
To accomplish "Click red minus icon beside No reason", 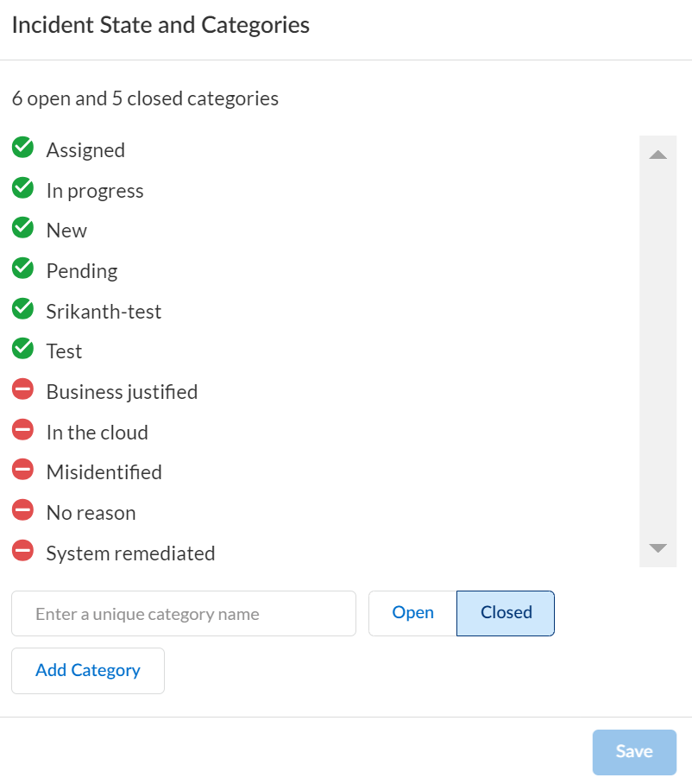I will point(22,510).
